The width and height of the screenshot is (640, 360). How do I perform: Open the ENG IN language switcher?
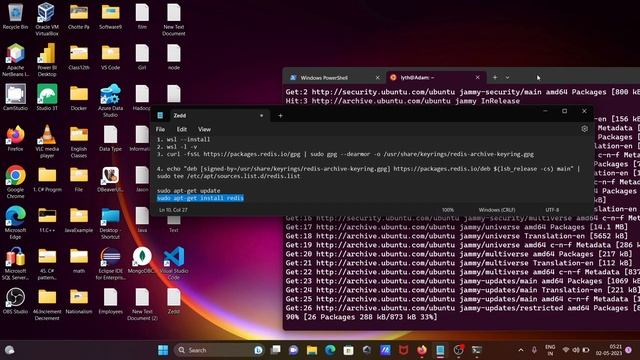(x=550, y=350)
